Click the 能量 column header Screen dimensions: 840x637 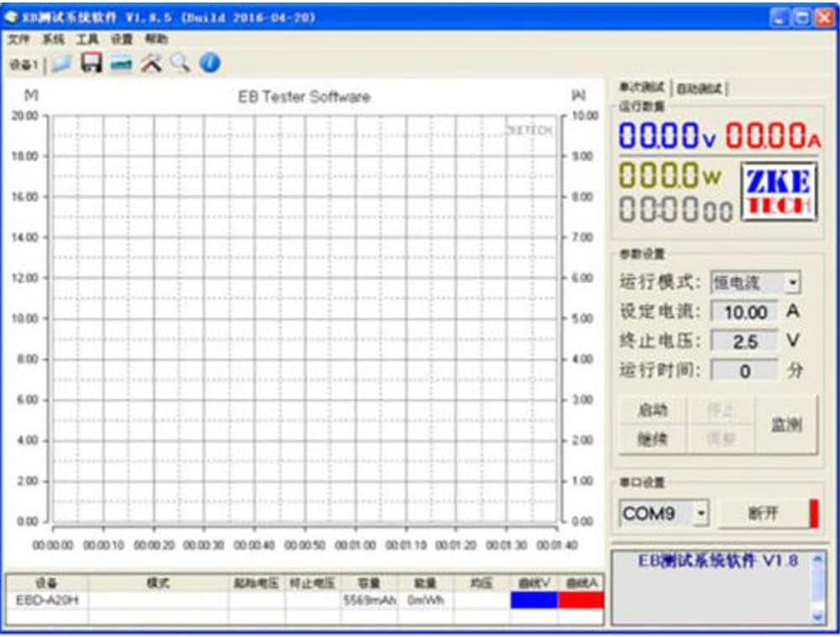(425, 583)
